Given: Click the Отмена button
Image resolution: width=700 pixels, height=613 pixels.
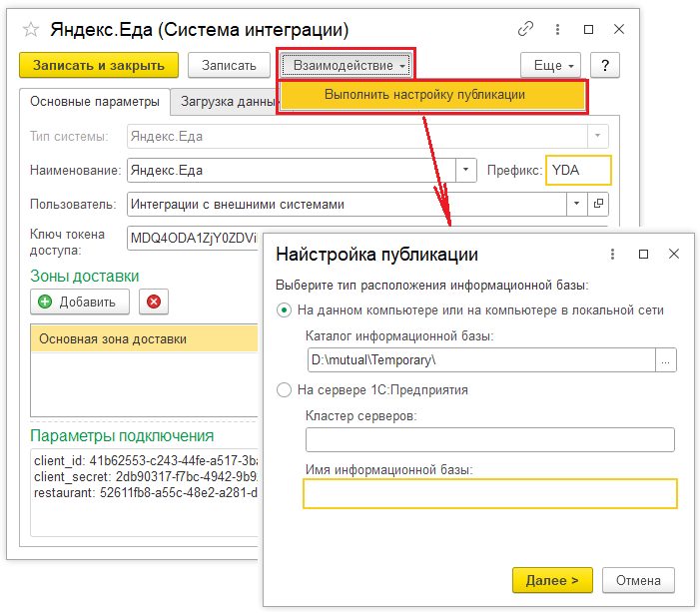Looking at the screenshot, I should [x=638, y=580].
